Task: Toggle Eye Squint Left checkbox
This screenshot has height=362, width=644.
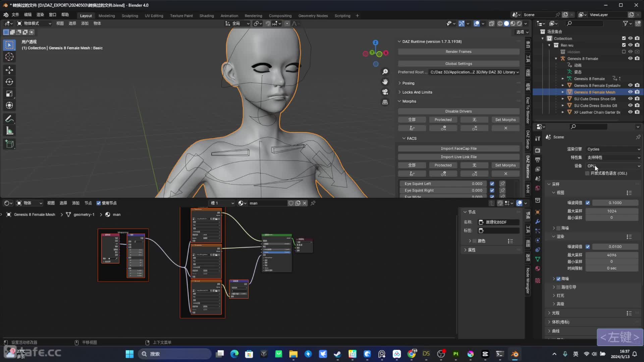Action: click(x=492, y=184)
